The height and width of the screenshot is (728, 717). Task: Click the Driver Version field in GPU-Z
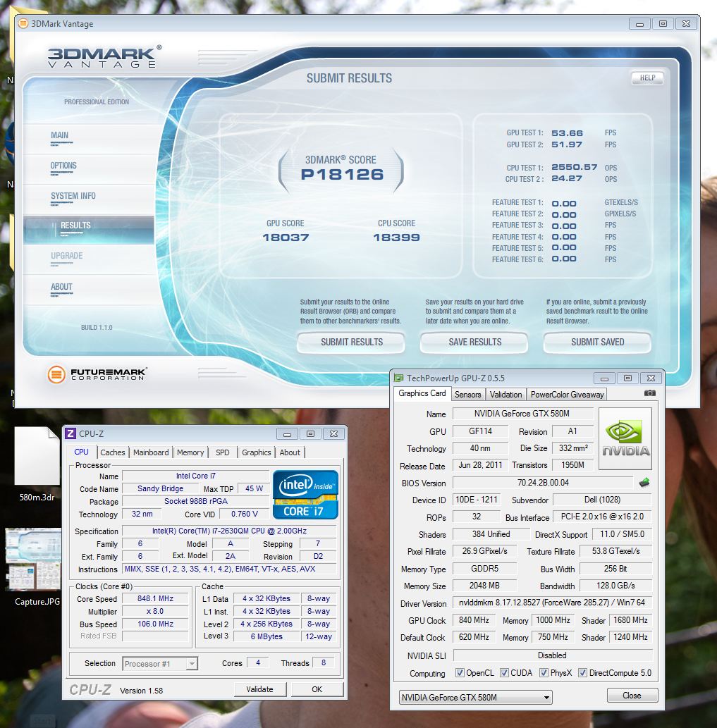click(552, 603)
